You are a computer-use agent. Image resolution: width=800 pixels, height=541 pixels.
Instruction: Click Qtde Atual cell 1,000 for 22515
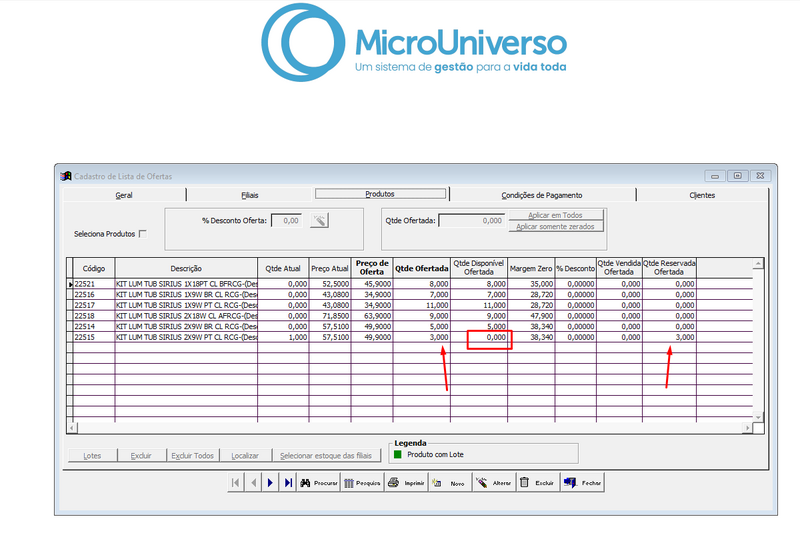coord(283,337)
